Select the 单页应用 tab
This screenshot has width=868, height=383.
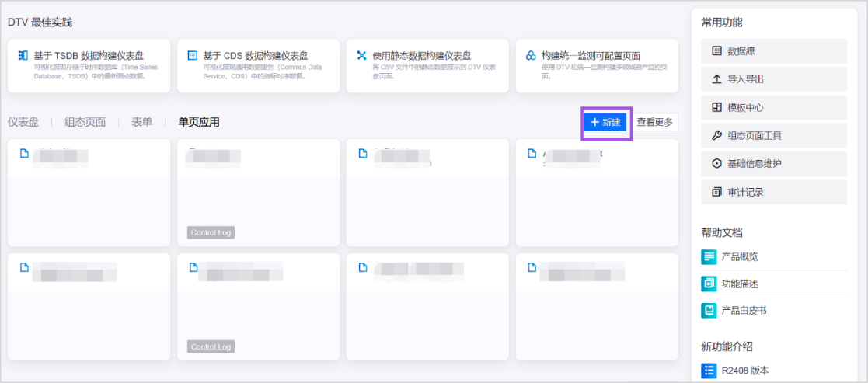point(198,122)
